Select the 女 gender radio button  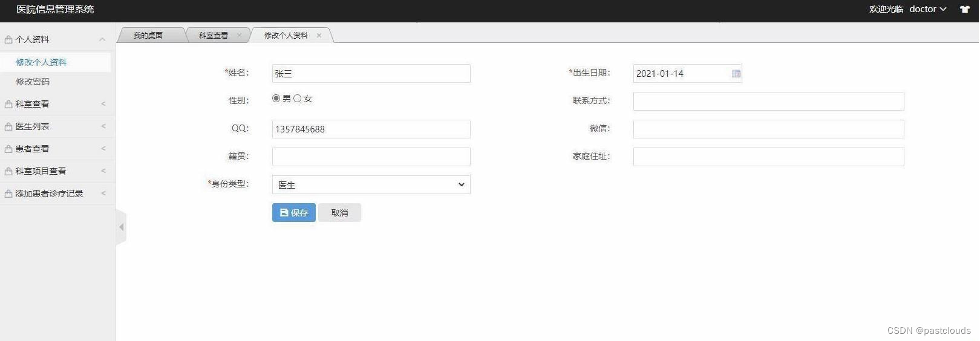[x=297, y=98]
